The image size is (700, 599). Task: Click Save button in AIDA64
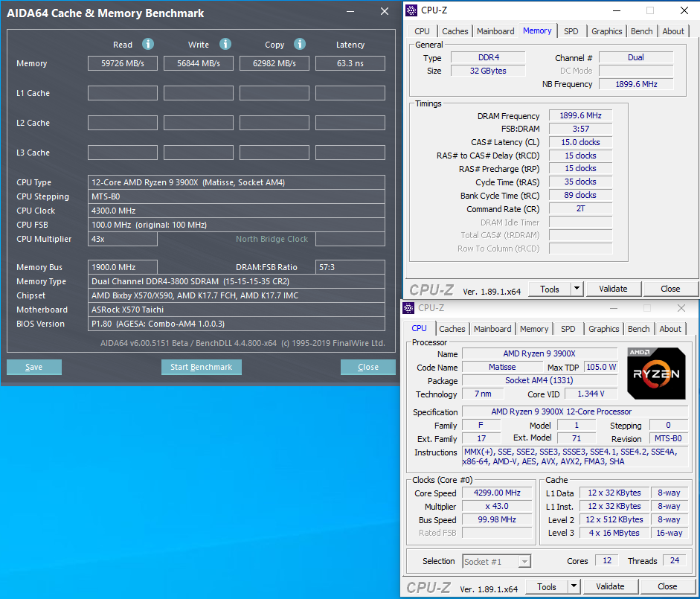(x=34, y=367)
